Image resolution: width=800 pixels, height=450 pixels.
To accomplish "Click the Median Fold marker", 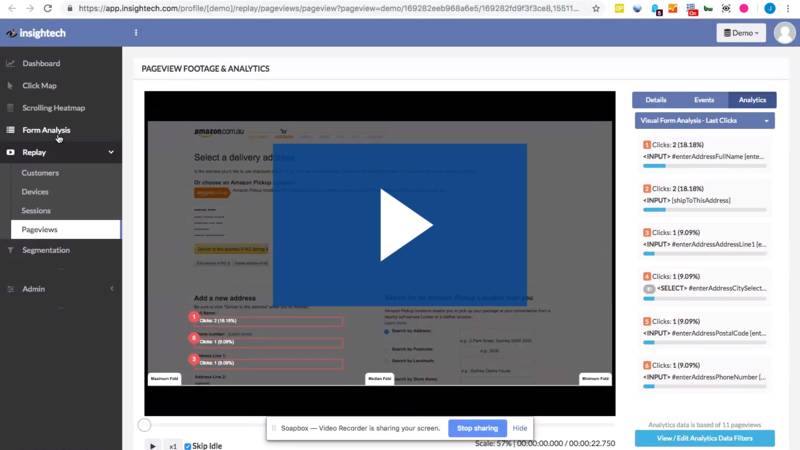I will pos(380,379).
